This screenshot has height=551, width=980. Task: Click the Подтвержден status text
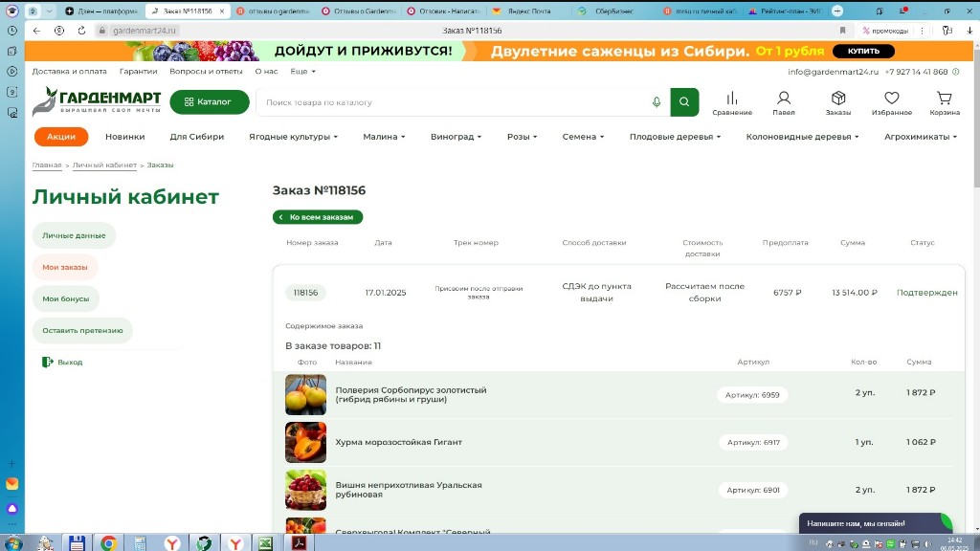pos(926,293)
